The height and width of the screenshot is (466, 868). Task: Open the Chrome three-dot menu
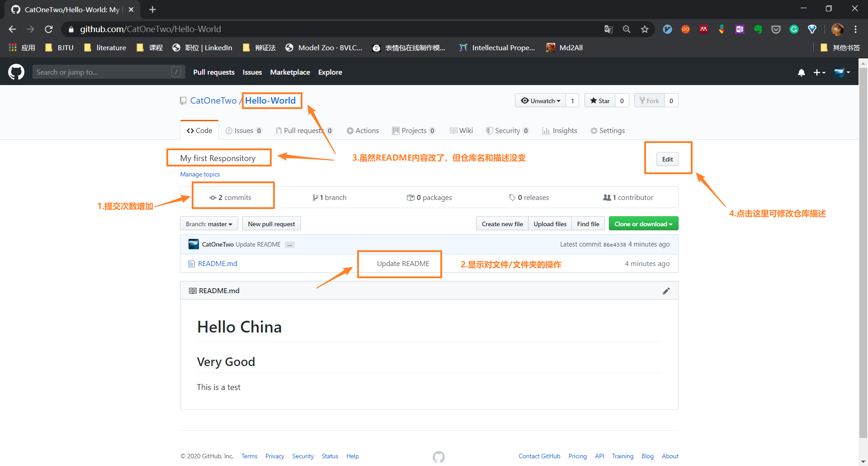(x=855, y=29)
